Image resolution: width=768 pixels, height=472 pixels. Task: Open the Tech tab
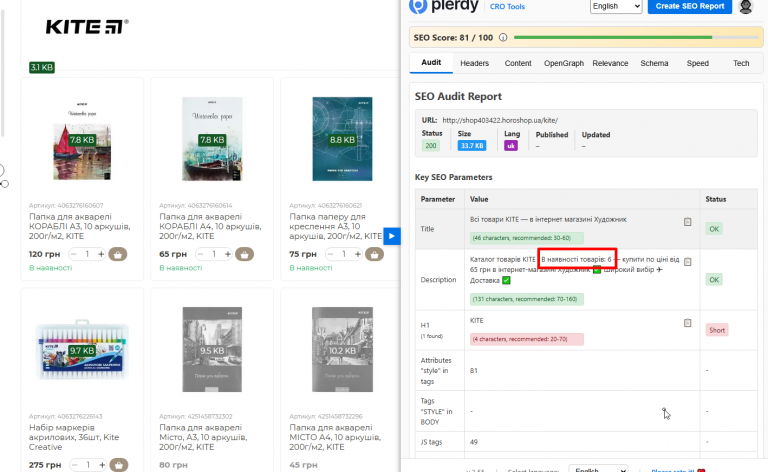[741, 63]
